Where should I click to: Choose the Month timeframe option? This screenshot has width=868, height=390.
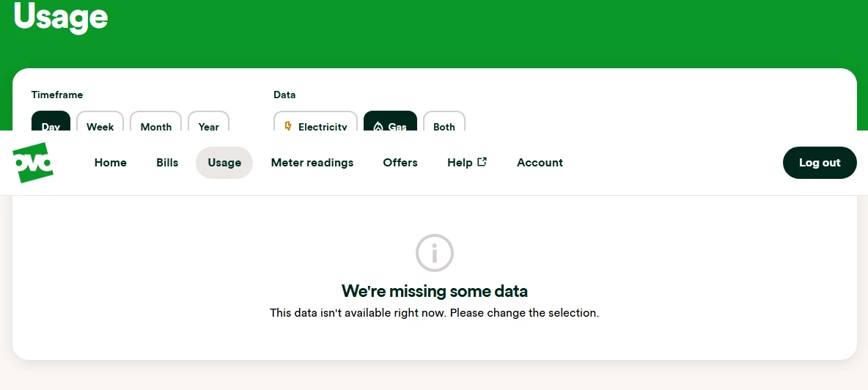click(155, 121)
